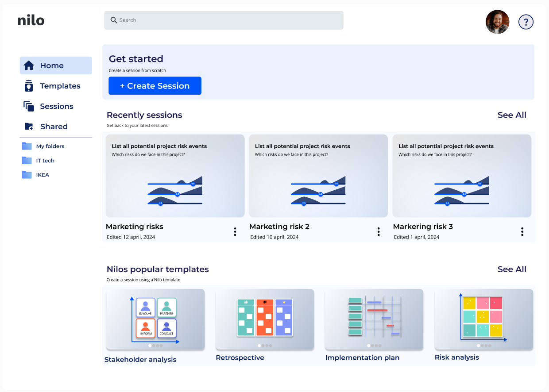The width and height of the screenshot is (549, 392).
Task: Click the Sessions stacked-squares icon
Action: tap(29, 106)
